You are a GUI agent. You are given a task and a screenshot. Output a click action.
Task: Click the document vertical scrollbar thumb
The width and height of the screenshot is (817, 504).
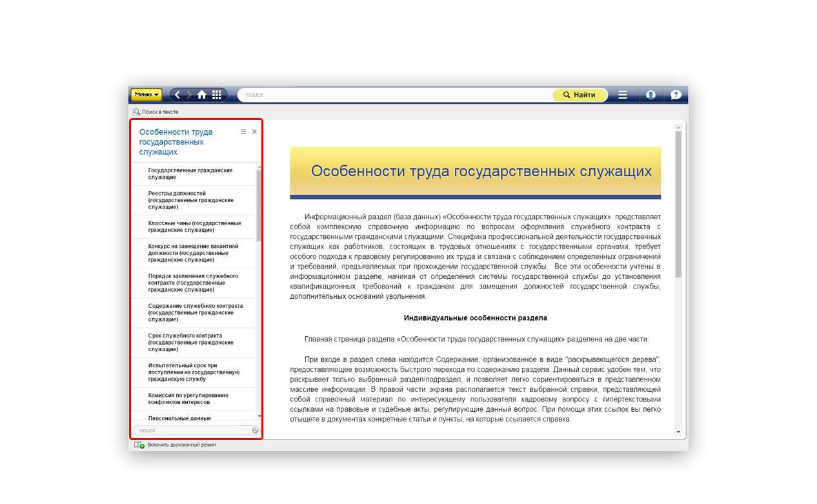click(678, 204)
